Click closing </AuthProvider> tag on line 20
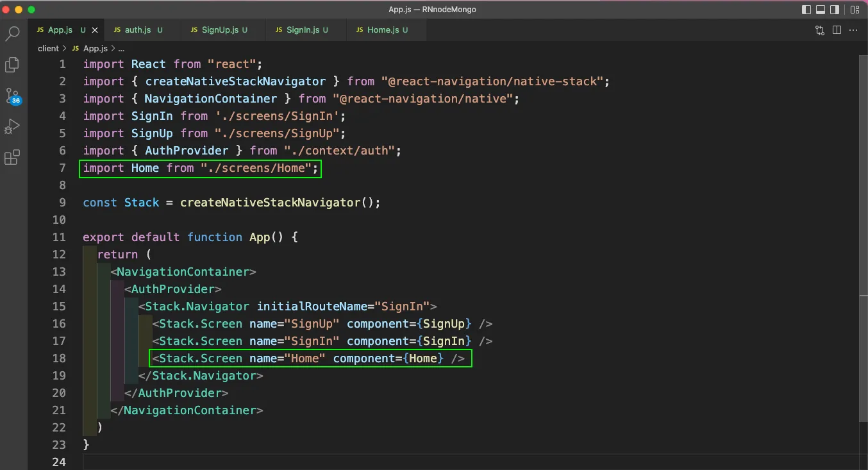Viewport: 868px width, 470px height. click(176, 393)
